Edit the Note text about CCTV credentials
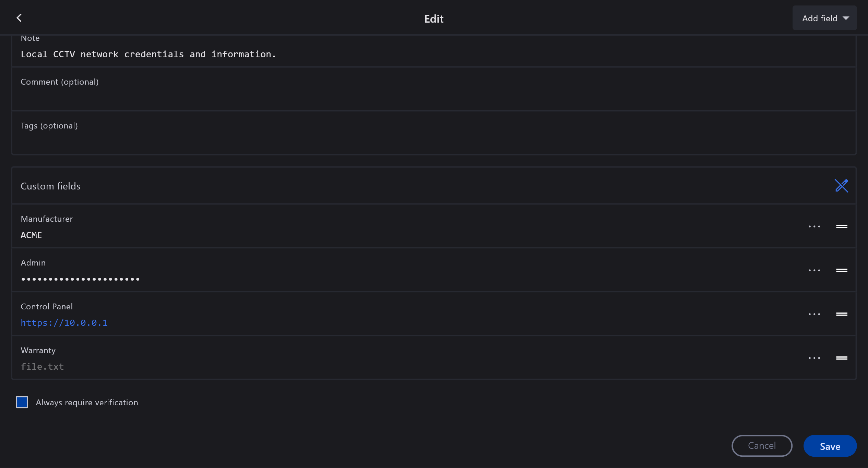868x468 pixels. 148,54
